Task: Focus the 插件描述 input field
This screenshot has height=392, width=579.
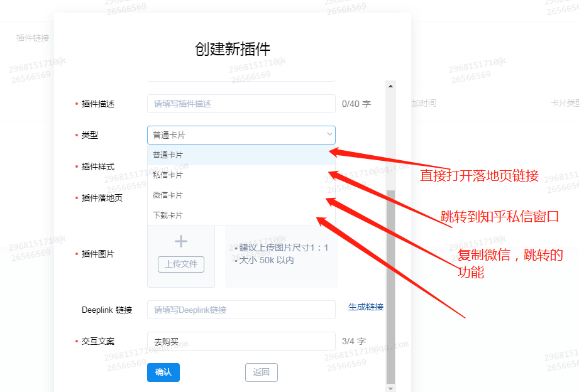Action: [x=241, y=104]
